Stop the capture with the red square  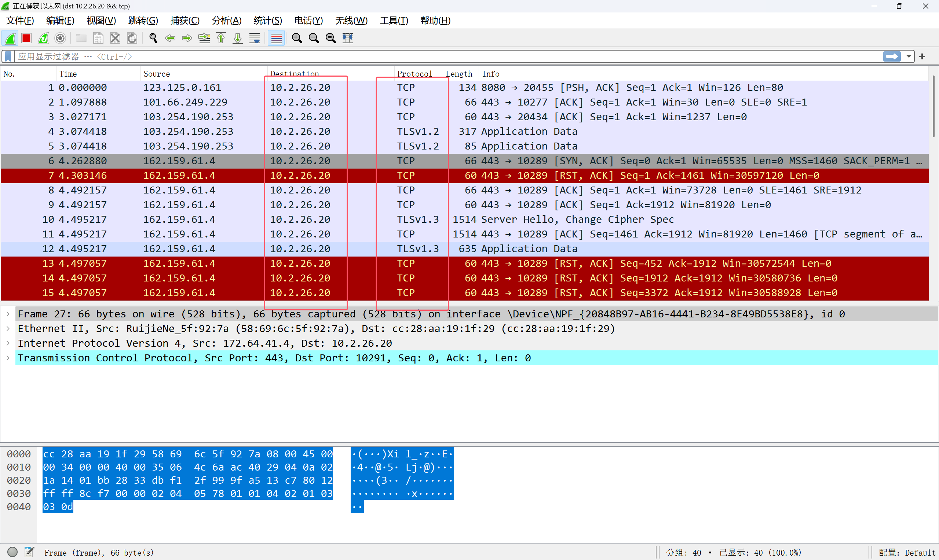pyautogui.click(x=26, y=38)
